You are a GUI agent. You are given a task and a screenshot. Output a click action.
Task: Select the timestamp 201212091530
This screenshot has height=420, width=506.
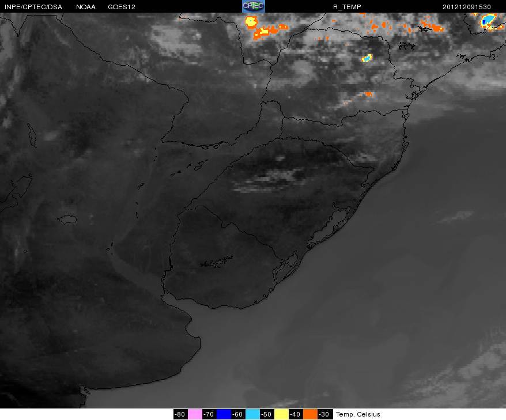(x=467, y=7)
